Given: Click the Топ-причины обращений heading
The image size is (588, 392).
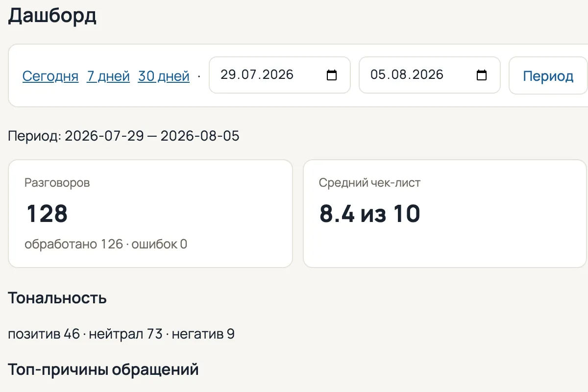Looking at the screenshot, I should (x=103, y=369).
